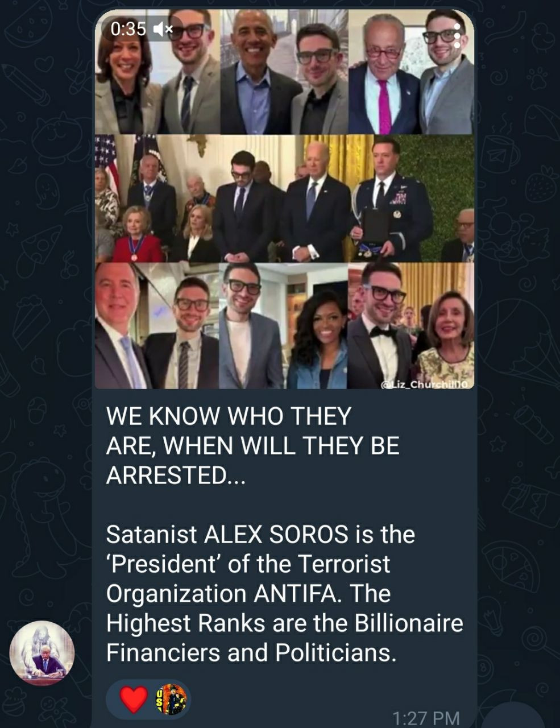This screenshot has width=560, height=728.
Task: Toggle the red heart reaction
Action: point(134,700)
